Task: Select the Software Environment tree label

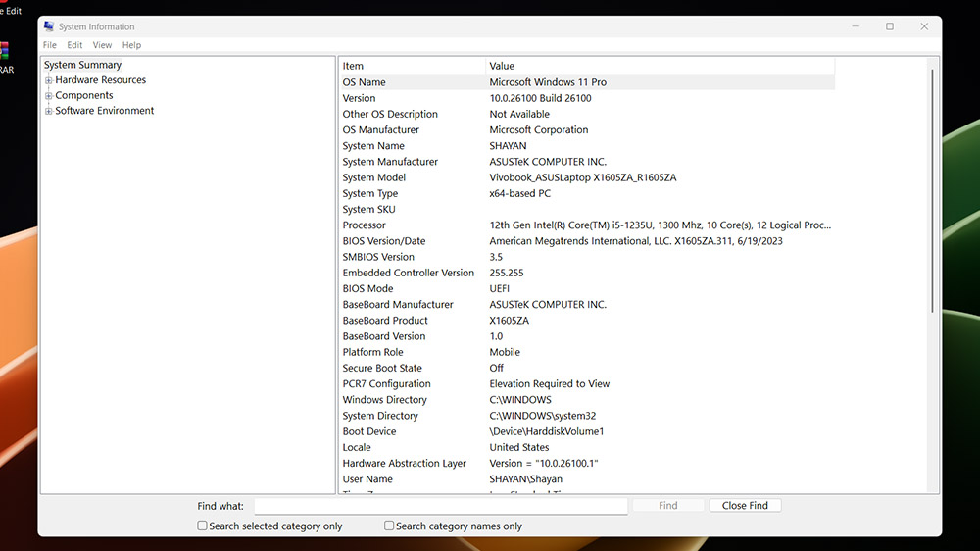Action: pyautogui.click(x=105, y=111)
